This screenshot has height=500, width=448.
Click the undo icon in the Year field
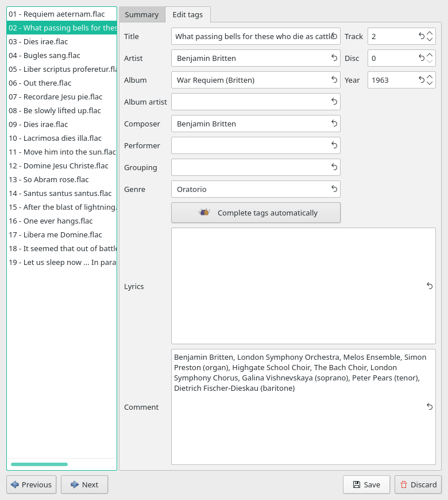click(422, 80)
